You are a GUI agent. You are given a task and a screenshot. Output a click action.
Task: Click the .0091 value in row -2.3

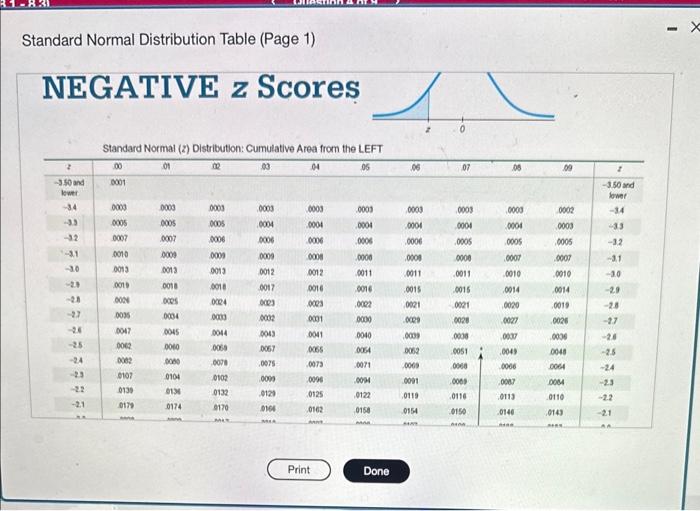click(x=411, y=381)
